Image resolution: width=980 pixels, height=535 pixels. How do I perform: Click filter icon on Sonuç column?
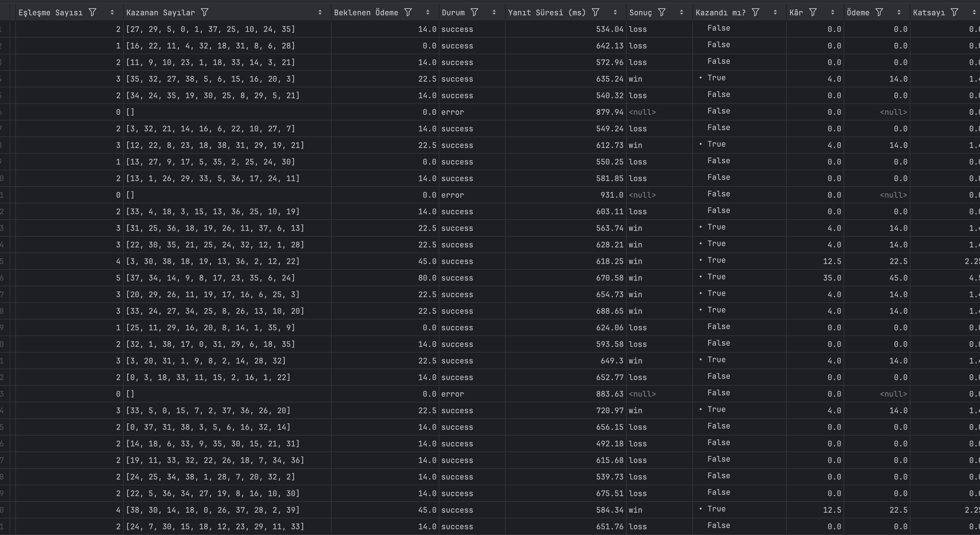(662, 12)
